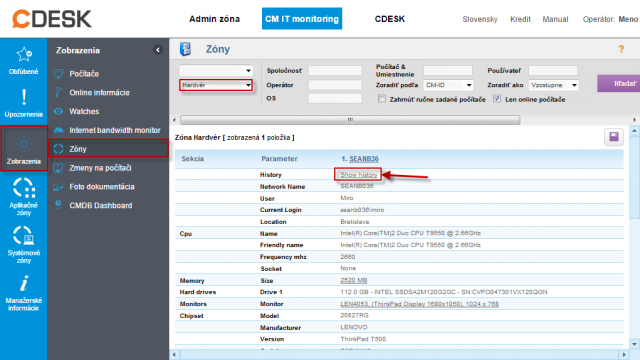The height and width of the screenshot is (360, 640).
Task: Click into the Spoločnosť input field
Action: 335,71
